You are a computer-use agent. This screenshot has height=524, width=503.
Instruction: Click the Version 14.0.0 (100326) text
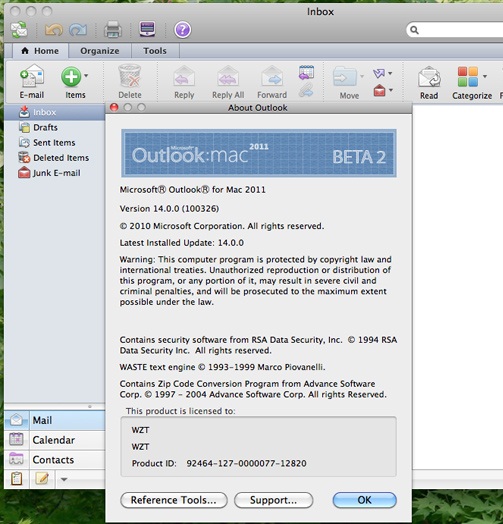tap(169, 209)
